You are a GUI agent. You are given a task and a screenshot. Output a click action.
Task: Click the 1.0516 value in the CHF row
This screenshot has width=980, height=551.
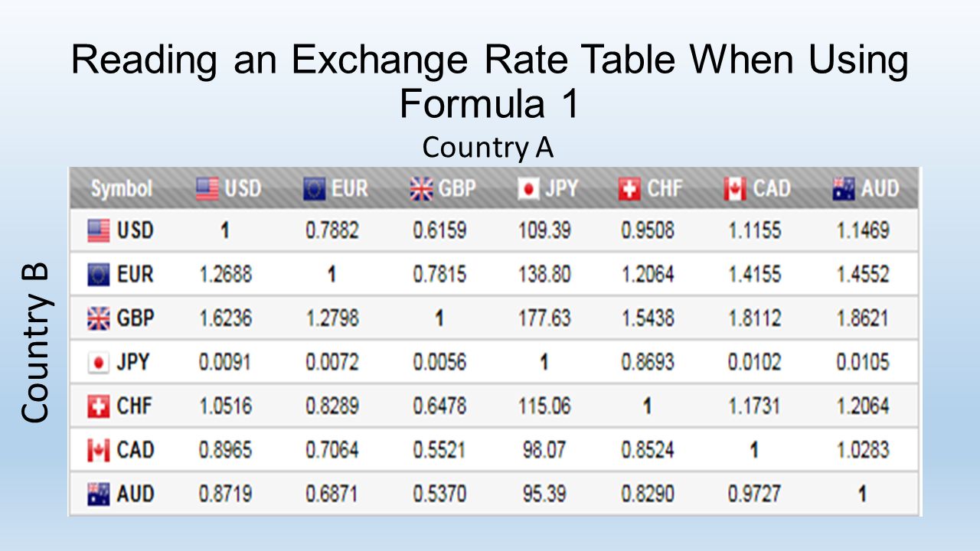click(225, 406)
